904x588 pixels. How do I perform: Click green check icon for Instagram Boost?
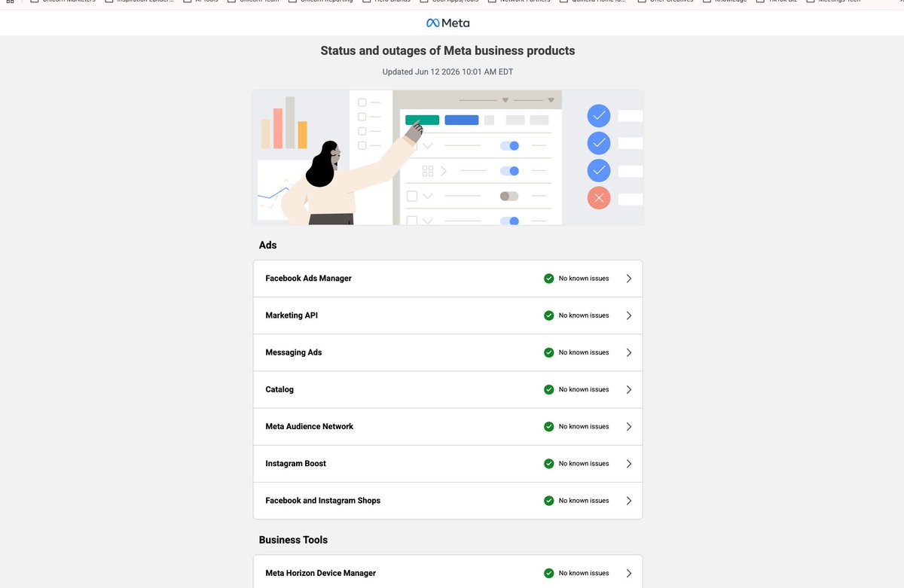(x=548, y=464)
